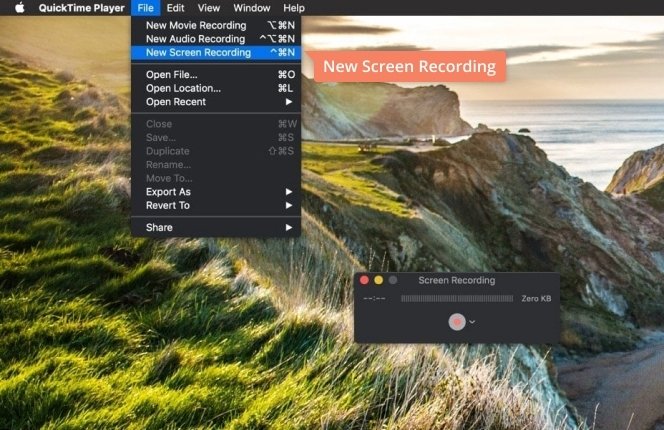Click the Screen Recording window title
Screen dimensions: 664x430
coord(456,280)
